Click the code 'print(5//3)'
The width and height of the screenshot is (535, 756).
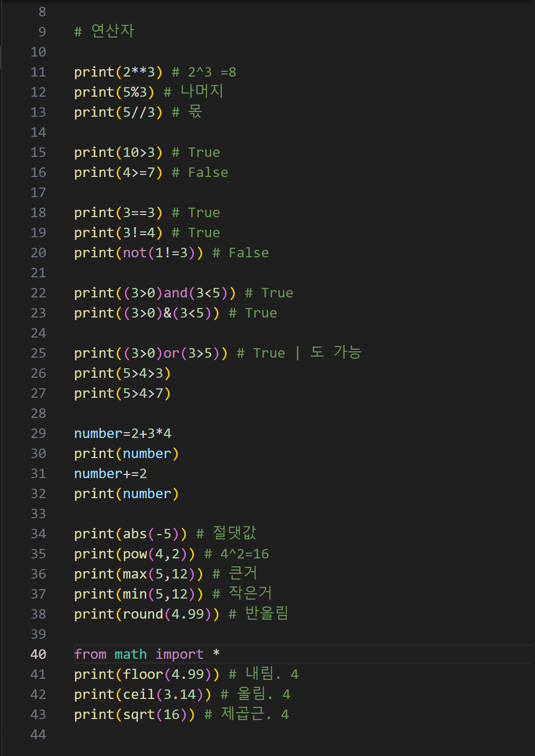(x=118, y=112)
